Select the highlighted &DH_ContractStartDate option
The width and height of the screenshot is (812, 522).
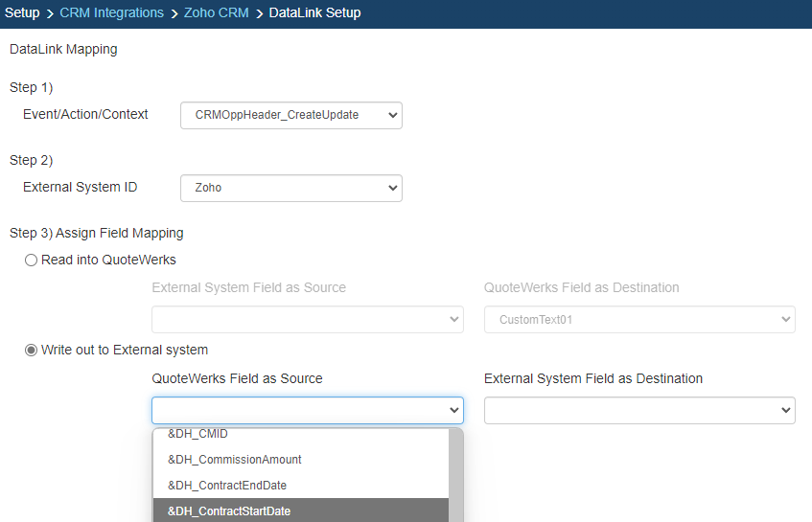229,511
